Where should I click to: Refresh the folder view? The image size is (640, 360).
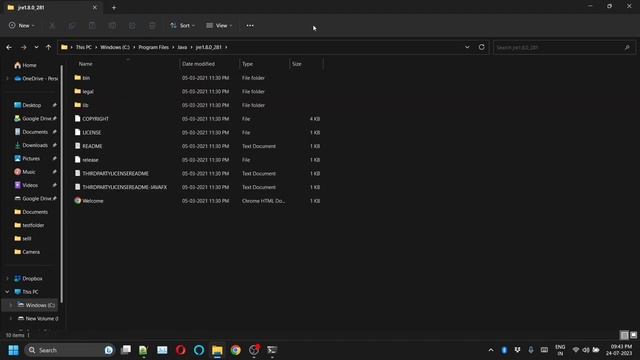point(482,47)
